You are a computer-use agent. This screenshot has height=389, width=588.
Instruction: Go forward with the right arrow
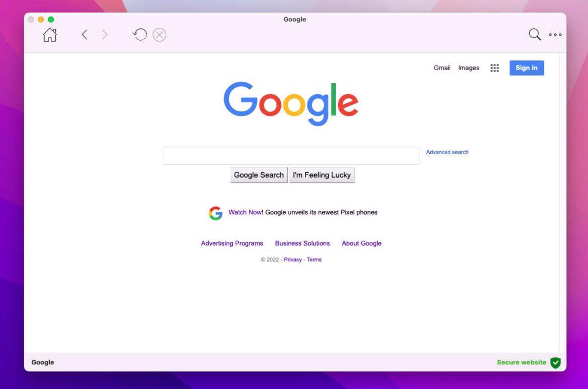click(104, 34)
